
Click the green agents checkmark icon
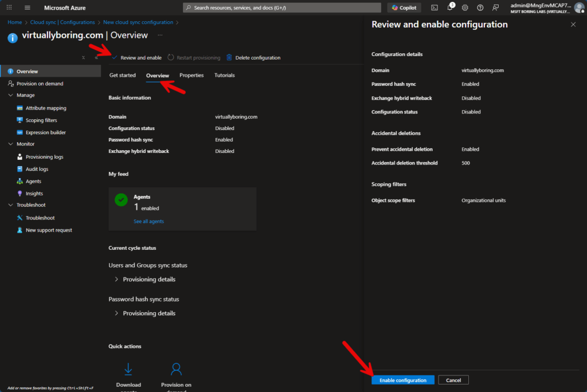coord(121,200)
